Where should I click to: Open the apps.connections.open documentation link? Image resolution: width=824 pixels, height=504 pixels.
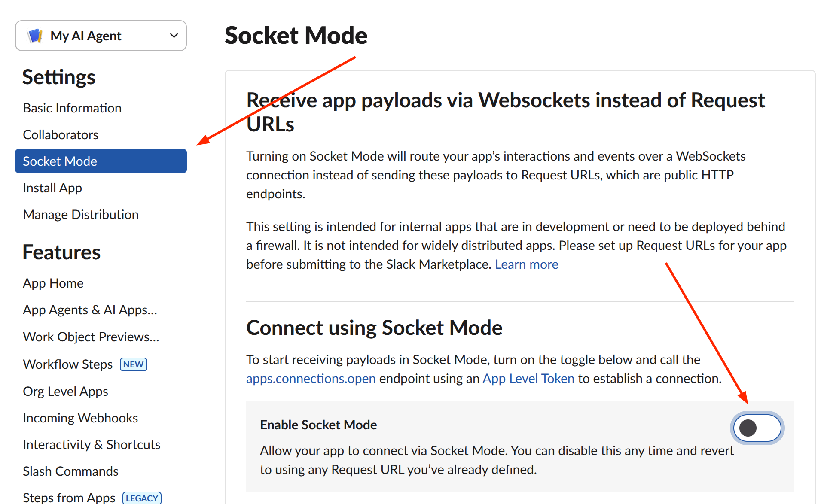(311, 378)
